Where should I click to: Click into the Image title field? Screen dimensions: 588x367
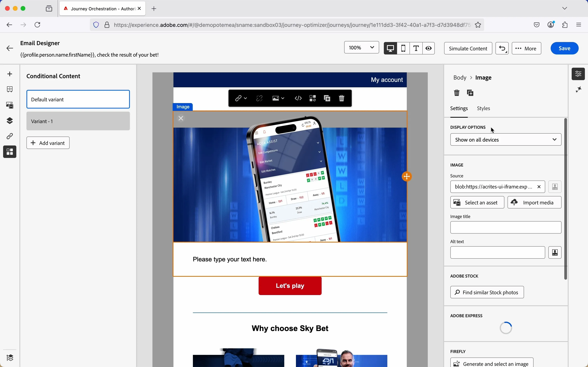point(506,227)
